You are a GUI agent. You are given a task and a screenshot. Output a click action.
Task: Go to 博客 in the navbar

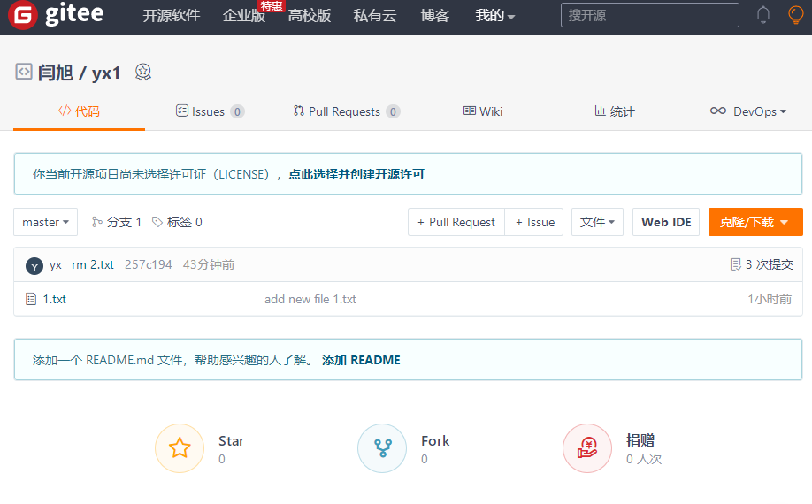(435, 16)
